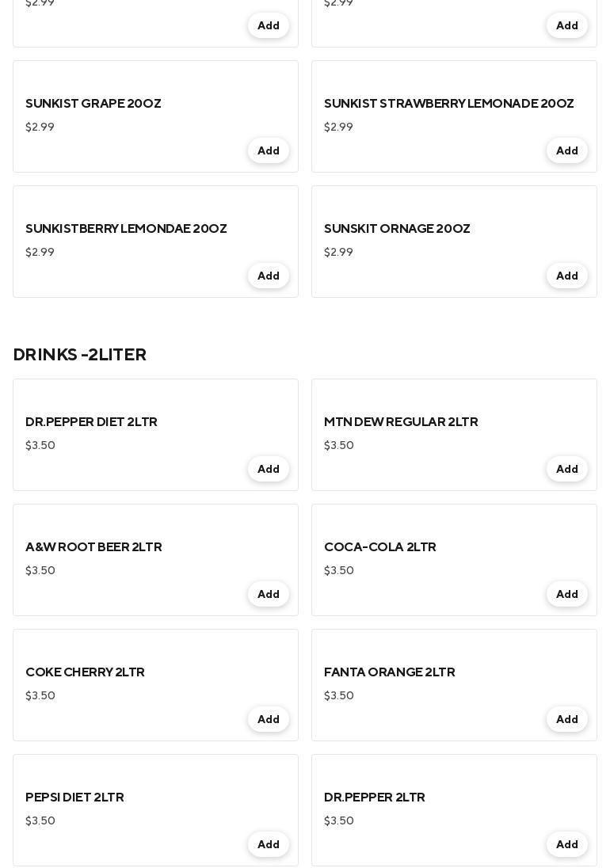Click the Drinks -2Liter section heading
610x868 pixels.
80,355
